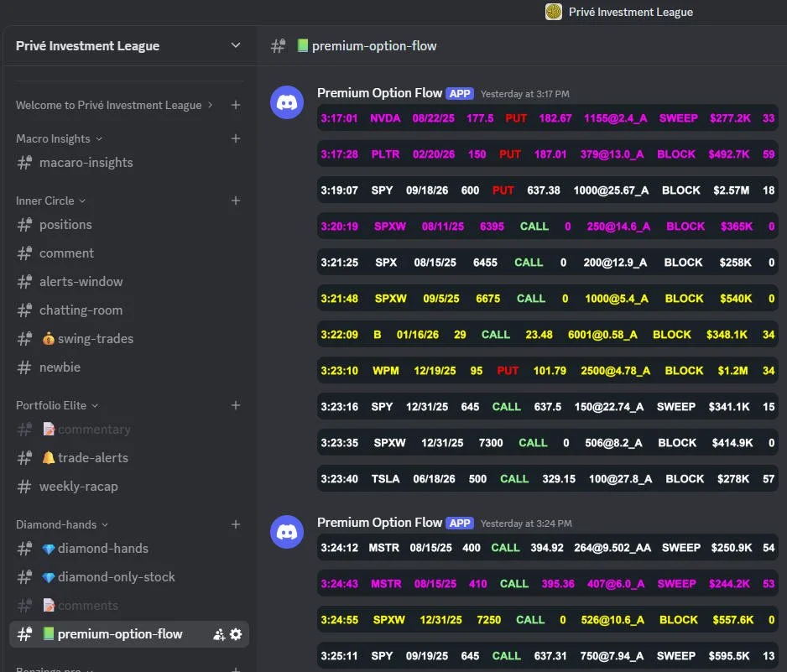787x672 pixels.
Task: Add channel to Macro Insights category
Action: [236, 138]
